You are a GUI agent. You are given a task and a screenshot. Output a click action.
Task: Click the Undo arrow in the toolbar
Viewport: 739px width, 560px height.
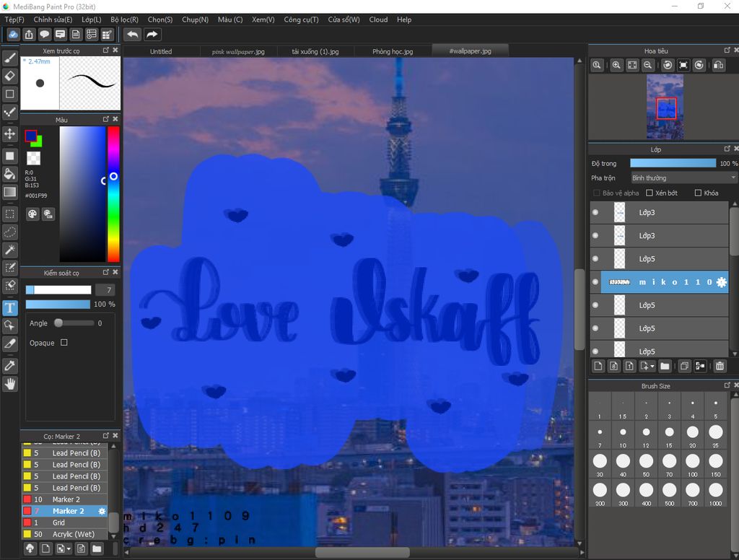(x=133, y=35)
